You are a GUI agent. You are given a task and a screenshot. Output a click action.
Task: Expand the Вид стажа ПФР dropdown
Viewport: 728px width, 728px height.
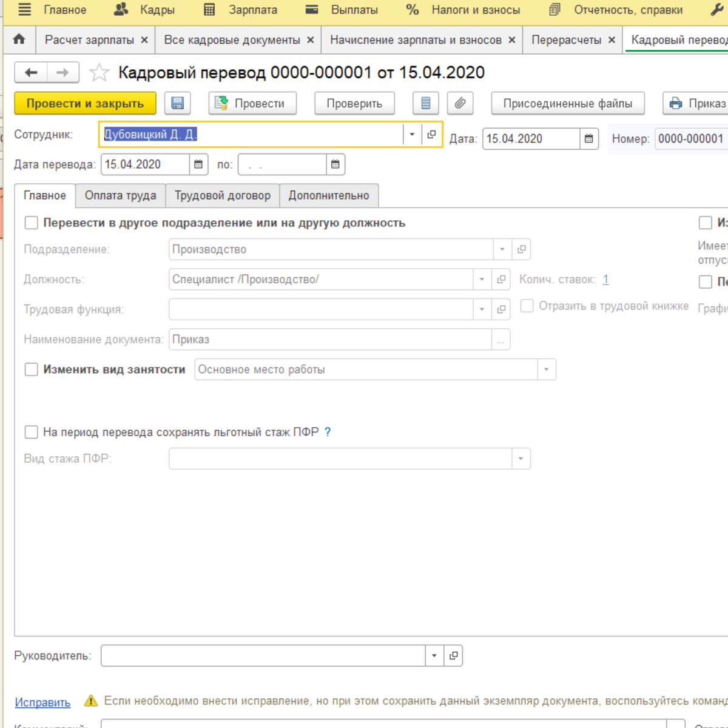[521, 459]
